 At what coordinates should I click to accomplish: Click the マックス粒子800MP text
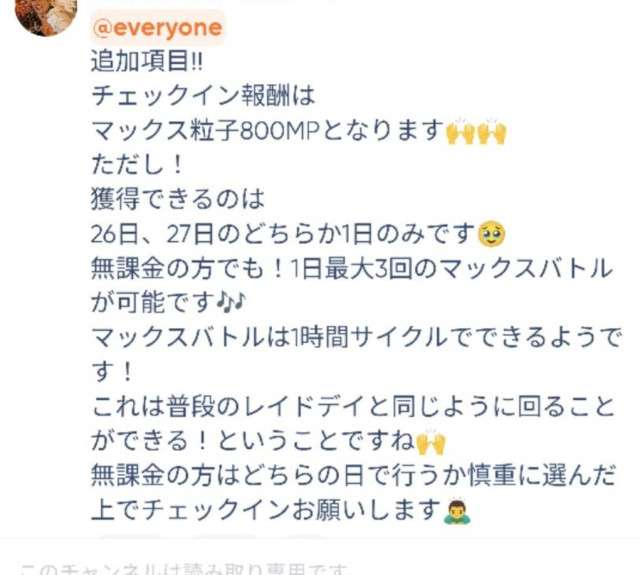205,131
